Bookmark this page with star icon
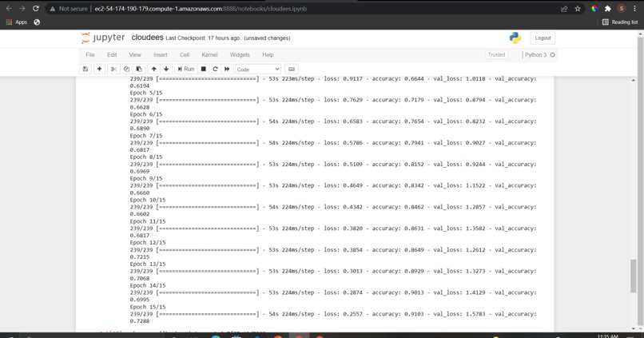 pyautogui.click(x=578, y=9)
